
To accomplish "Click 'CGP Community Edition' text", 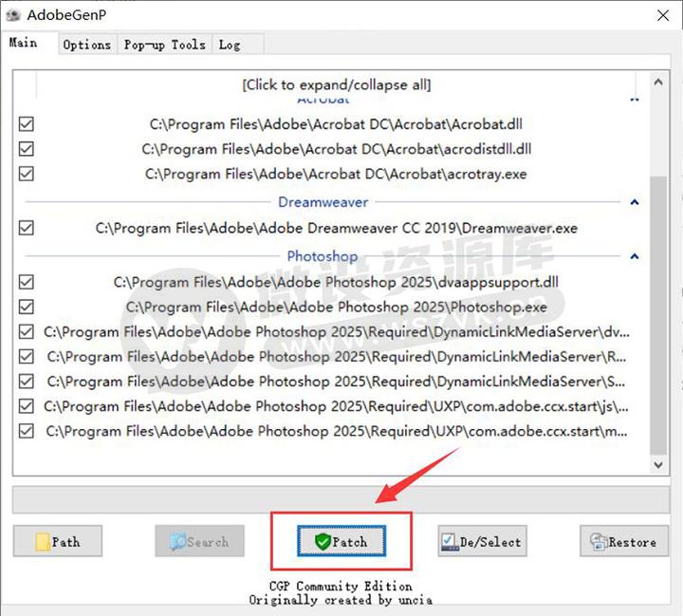I will tap(341, 586).
